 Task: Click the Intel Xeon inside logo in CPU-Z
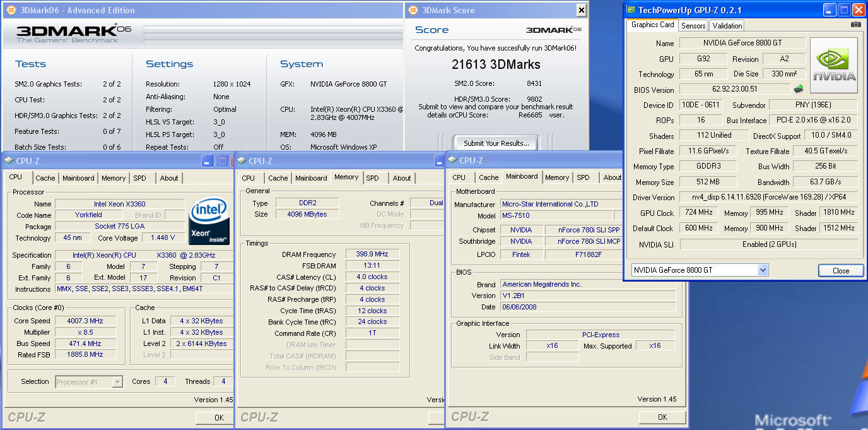[209, 222]
